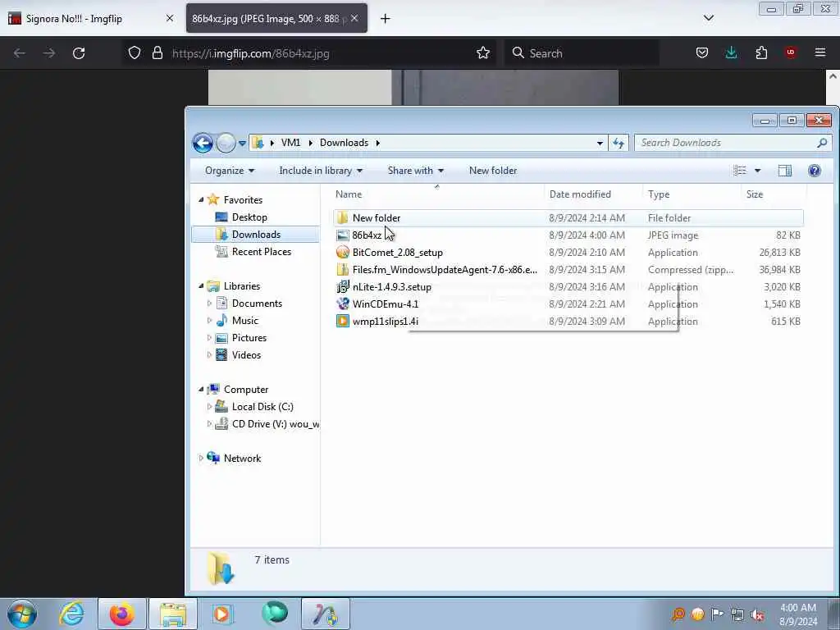Click Firefox Search box
Screen dimensions: 840x630
click(582, 53)
